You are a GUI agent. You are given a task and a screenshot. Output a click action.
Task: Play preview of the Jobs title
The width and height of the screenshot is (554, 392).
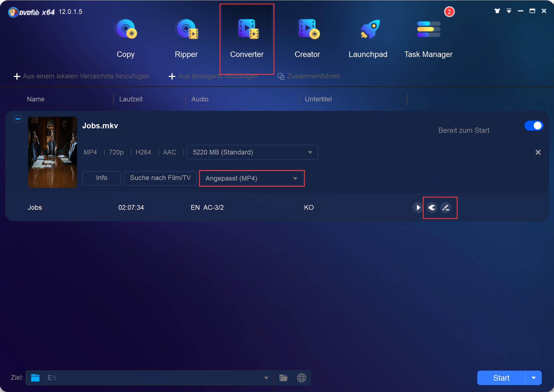(x=418, y=208)
